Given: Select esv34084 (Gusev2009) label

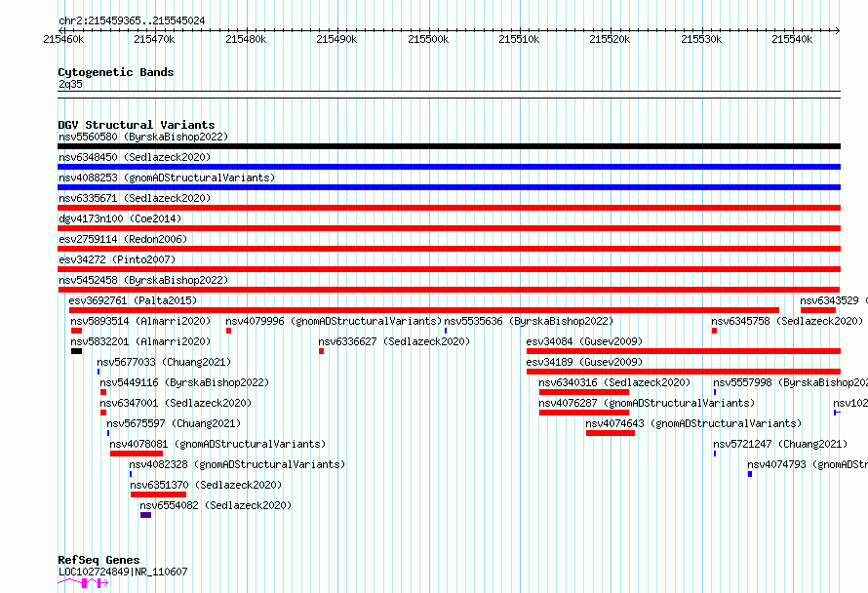Looking at the screenshot, I should 584,341.
